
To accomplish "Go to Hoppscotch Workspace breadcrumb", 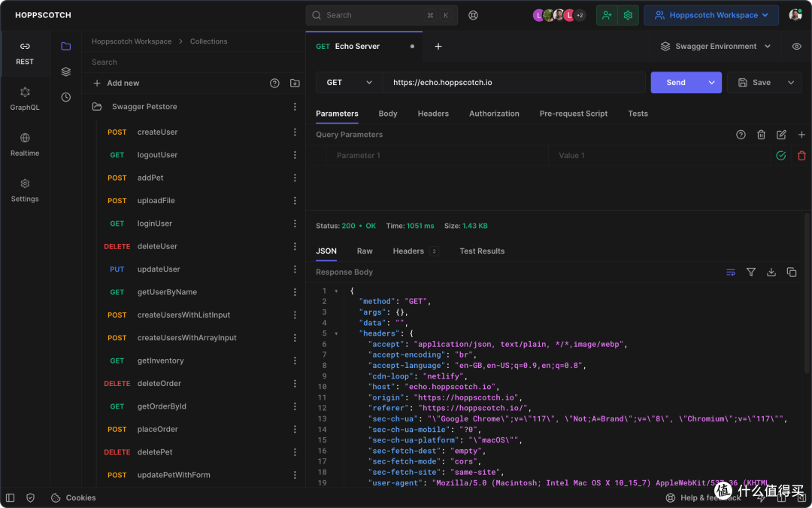I will [132, 41].
